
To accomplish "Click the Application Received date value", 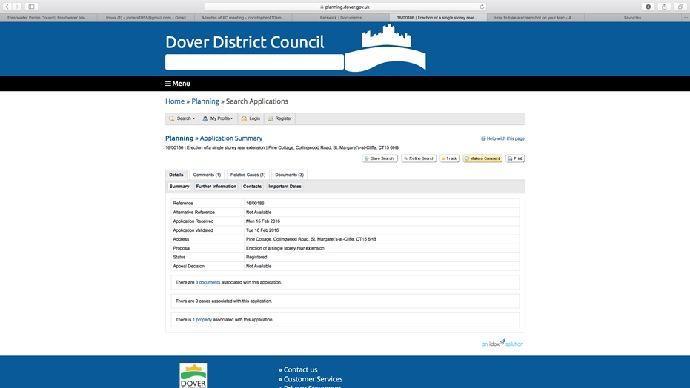I will coord(263,221).
